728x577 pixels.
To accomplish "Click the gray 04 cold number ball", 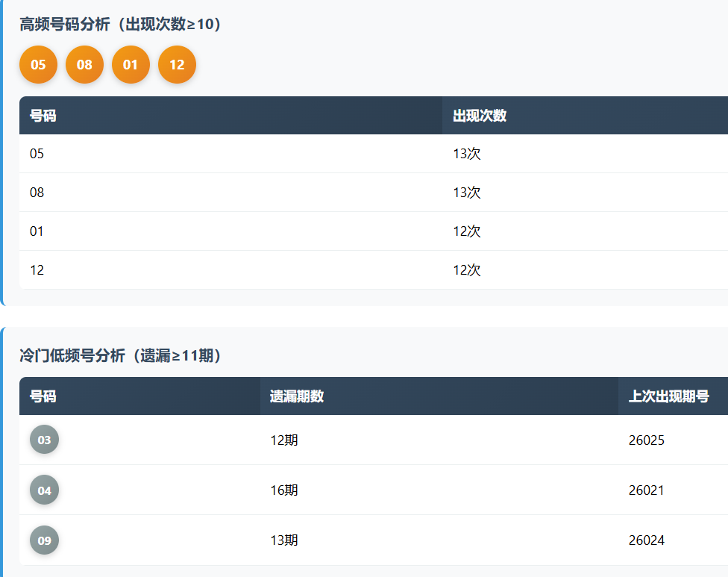I will [44, 490].
